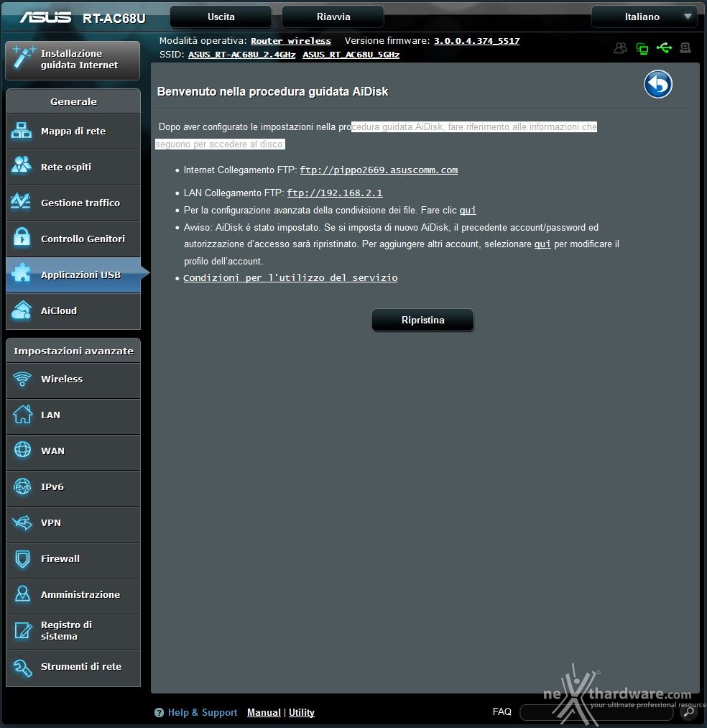Open Router wireless mode link
707x728 pixels.
[290, 41]
